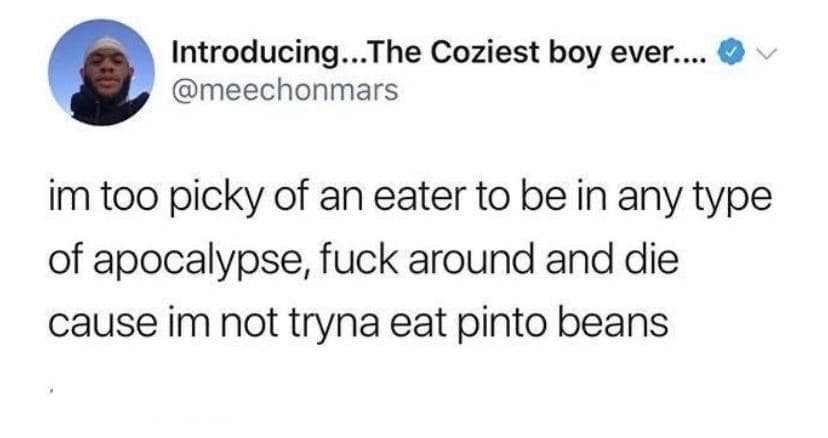Image resolution: width=828 pixels, height=438 pixels.
Task: Click the first line of the tweet text
Action: 408,198
